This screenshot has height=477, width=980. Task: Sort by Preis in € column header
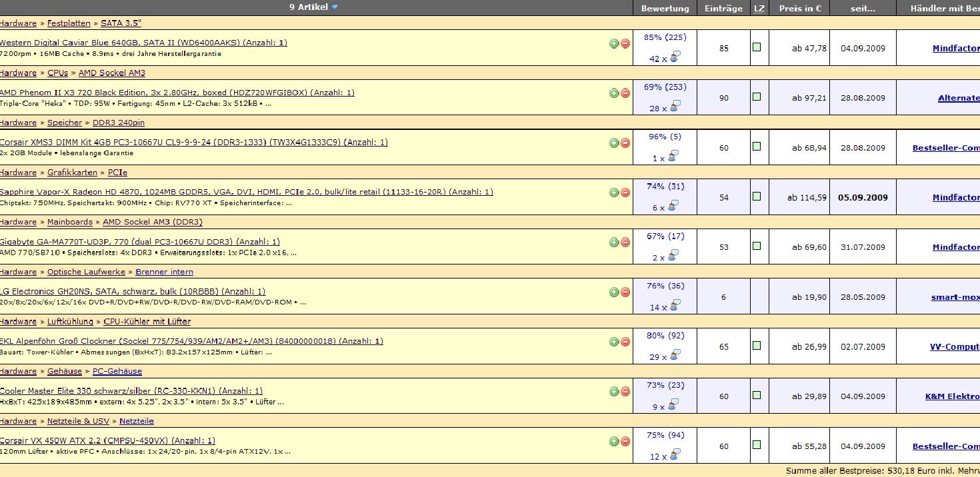tap(799, 8)
